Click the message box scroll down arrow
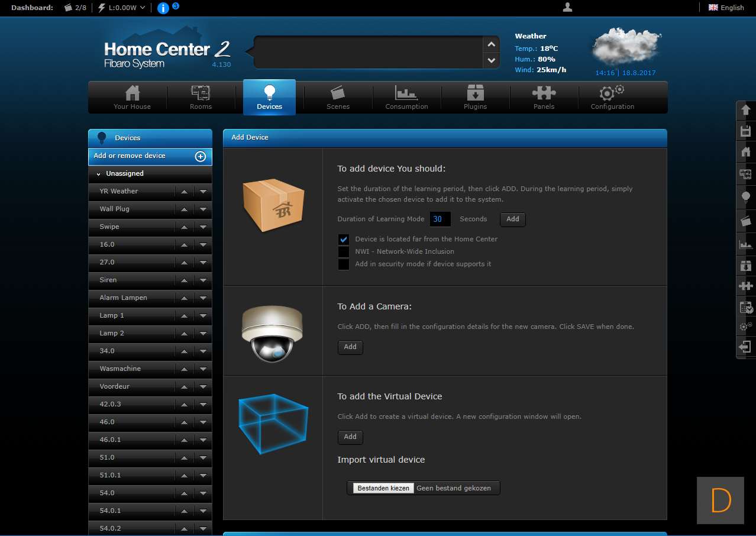This screenshot has height=536, width=756. (491, 60)
